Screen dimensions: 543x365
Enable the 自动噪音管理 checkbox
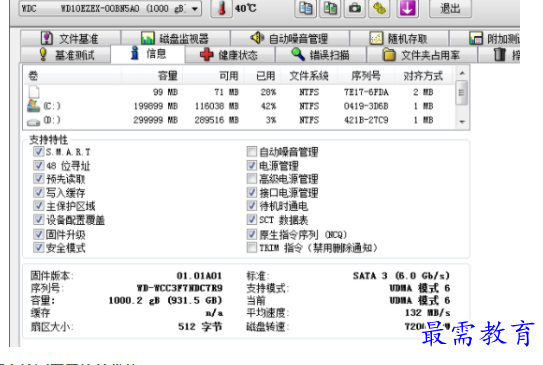click(x=252, y=151)
